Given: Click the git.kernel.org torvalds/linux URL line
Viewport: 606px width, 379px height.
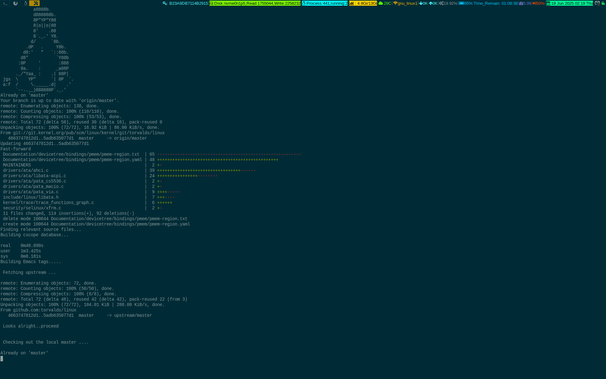Looking at the screenshot, I should pyautogui.click(x=82, y=133).
